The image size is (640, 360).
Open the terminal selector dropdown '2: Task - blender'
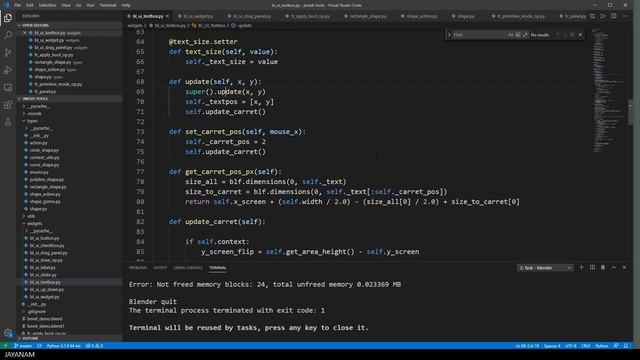pyautogui.click(x=545, y=268)
